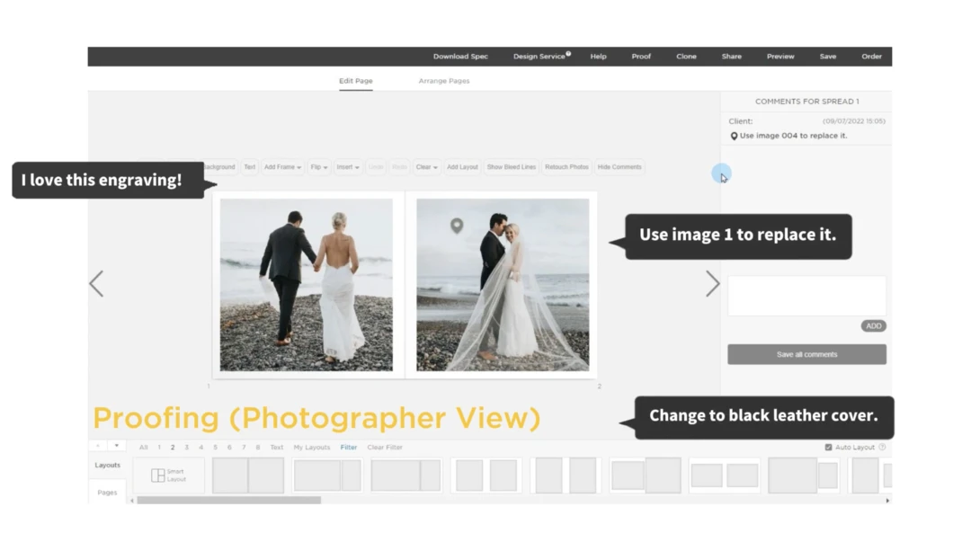980x551 pixels.
Task: Click the horizontal layout scrollbar thumb
Action: tap(228, 501)
